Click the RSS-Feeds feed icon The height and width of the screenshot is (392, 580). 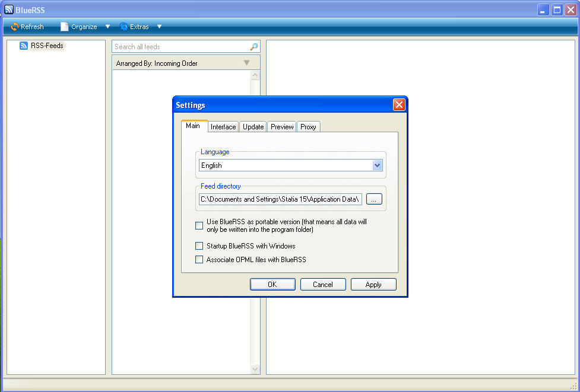[23, 45]
